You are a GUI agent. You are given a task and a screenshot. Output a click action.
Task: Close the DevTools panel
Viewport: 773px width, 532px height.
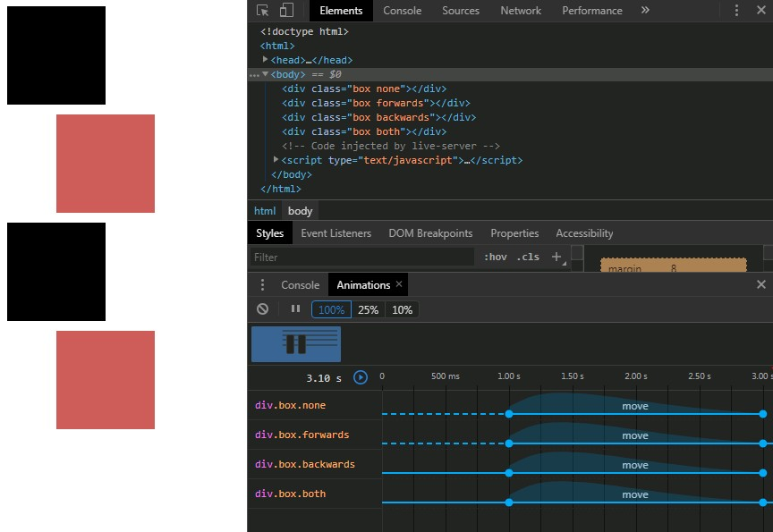[761, 10]
